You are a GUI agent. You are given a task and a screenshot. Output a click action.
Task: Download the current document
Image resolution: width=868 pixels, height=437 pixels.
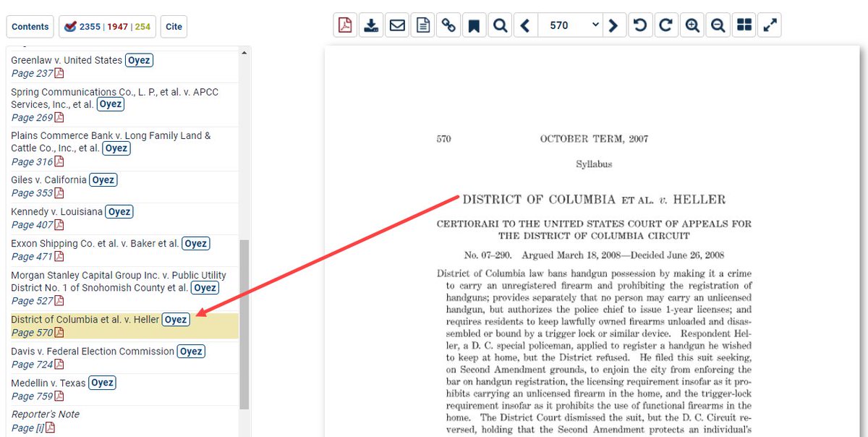click(x=370, y=24)
